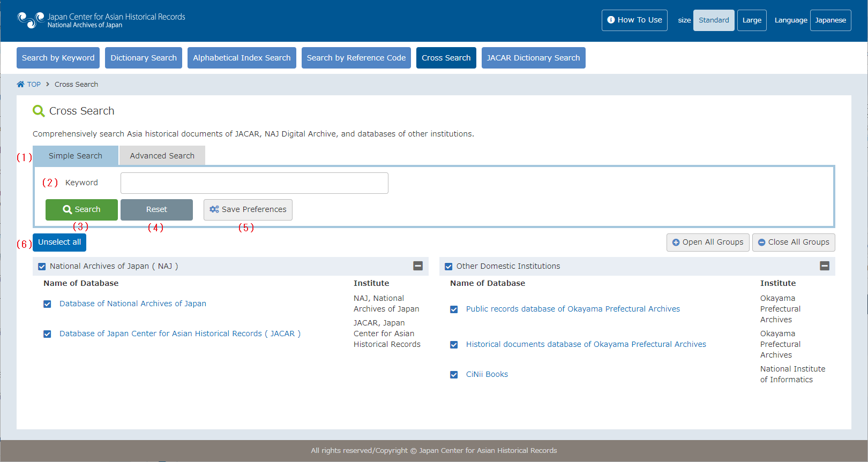The image size is (868, 462).
Task: Open the Dictionary Search page
Action: coord(144,58)
